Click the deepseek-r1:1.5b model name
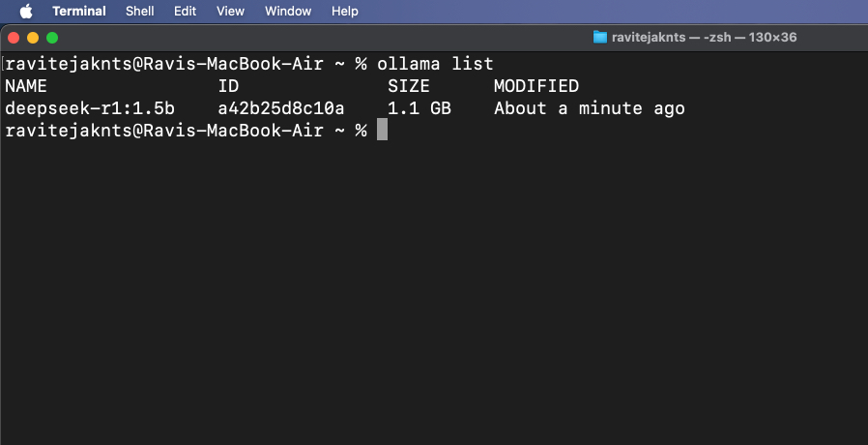The image size is (868, 445). (90, 108)
